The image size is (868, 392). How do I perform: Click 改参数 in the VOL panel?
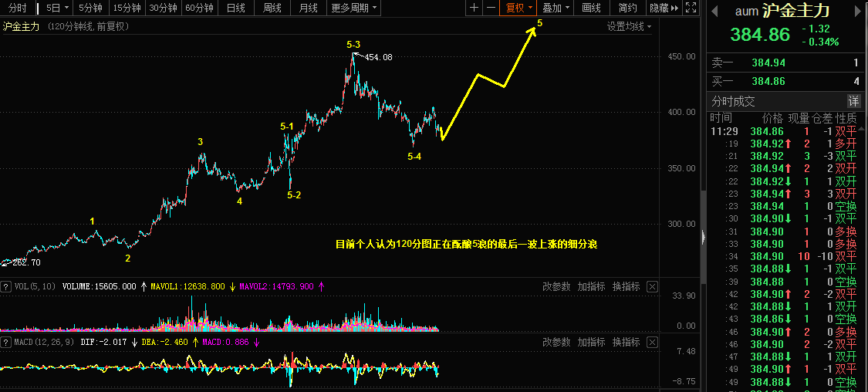coord(556,287)
